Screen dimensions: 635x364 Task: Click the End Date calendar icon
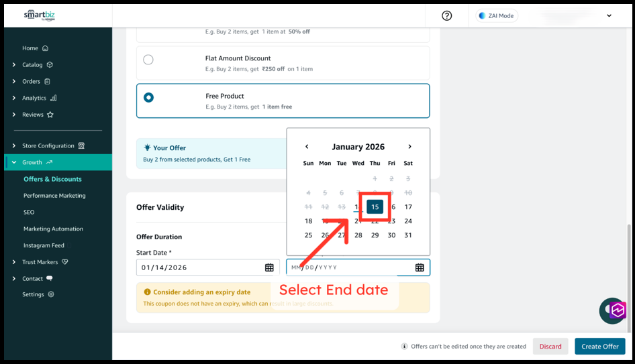coord(420,267)
